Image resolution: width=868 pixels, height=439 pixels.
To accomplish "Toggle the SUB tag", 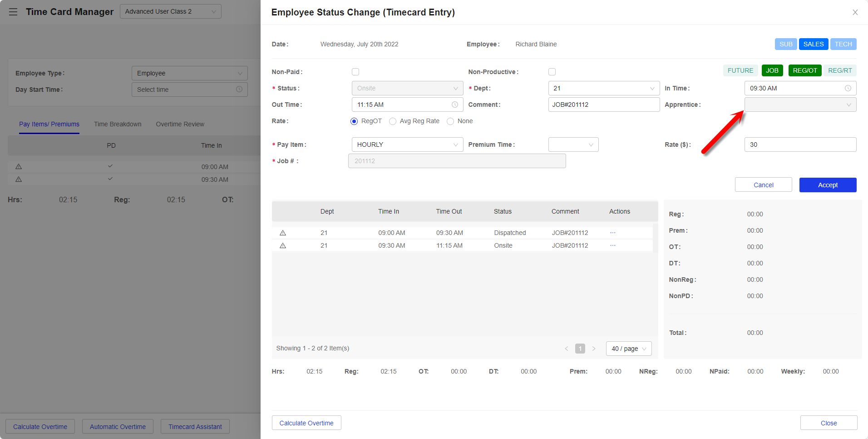I will pyautogui.click(x=786, y=44).
